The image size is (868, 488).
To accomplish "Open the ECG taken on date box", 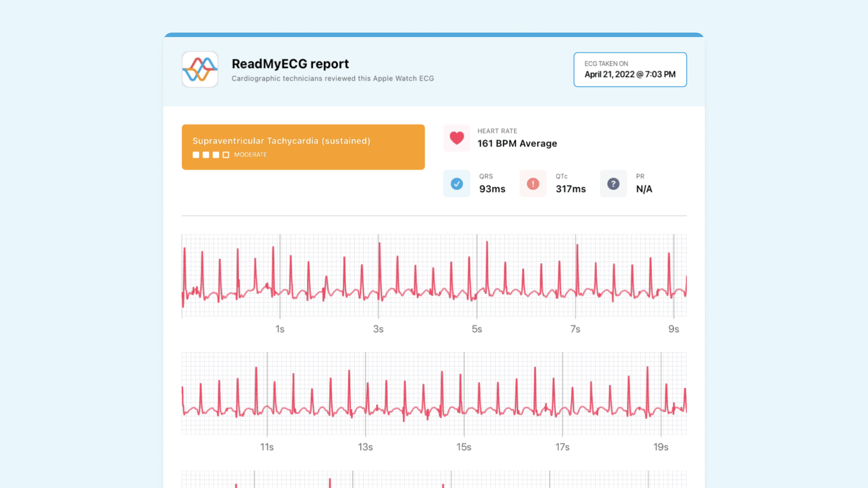I will tap(630, 70).
